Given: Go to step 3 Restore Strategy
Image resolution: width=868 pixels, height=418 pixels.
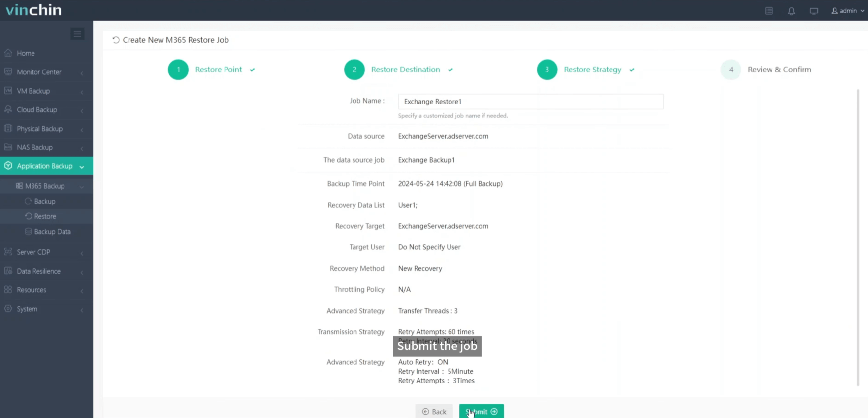Looking at the screenshot, I should [x=586, y=70].
